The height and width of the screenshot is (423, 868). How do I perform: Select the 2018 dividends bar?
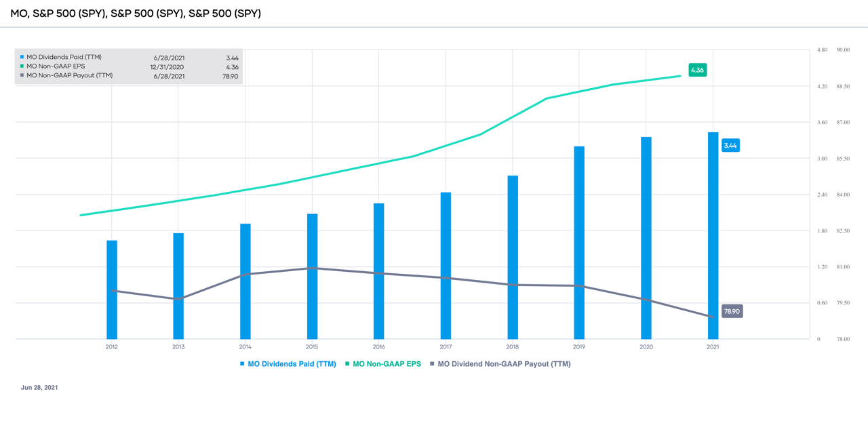(513, 258)
